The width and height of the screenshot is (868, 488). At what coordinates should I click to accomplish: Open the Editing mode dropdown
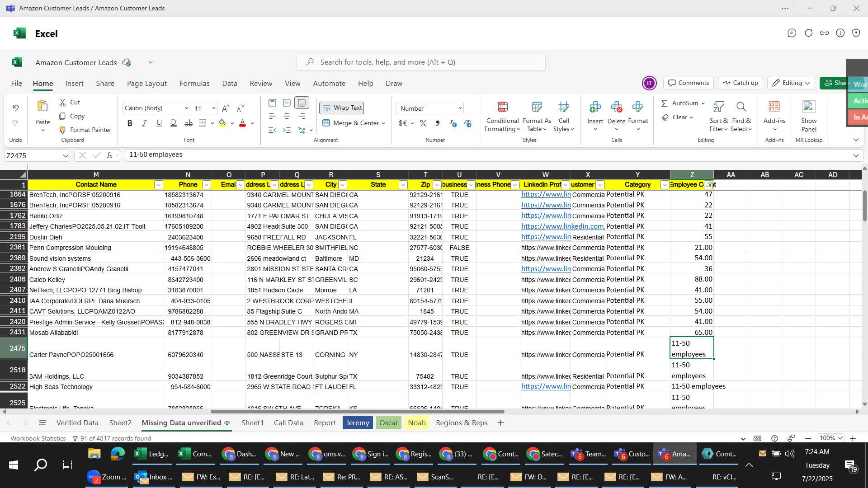point(791,83)
